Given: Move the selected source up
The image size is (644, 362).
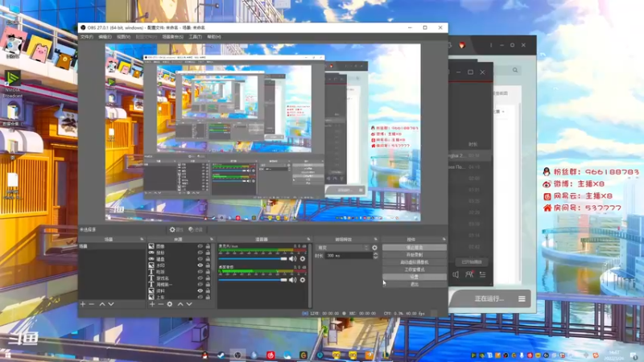Looking at the screenshot, I should pos(180,304).
